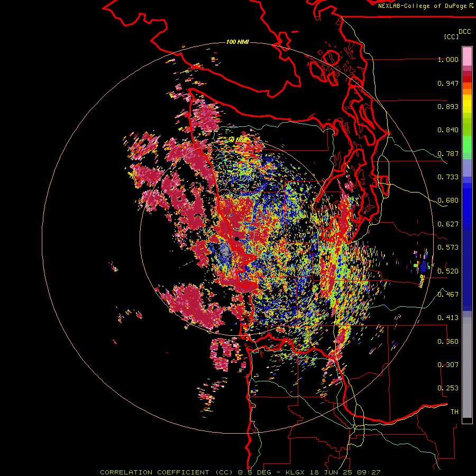
Task: Pick the olive-green color bar segment near 0.840
Action: [467, 127]
